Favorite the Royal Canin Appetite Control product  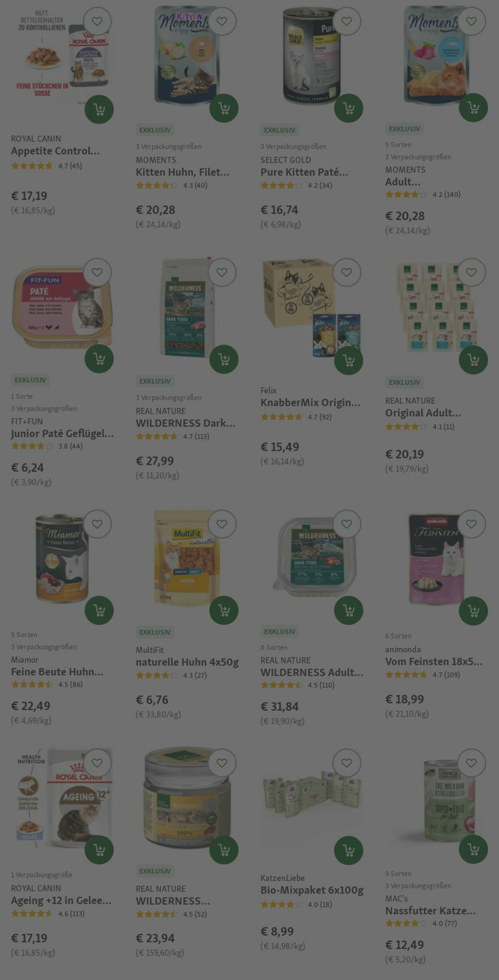[97, 22]
